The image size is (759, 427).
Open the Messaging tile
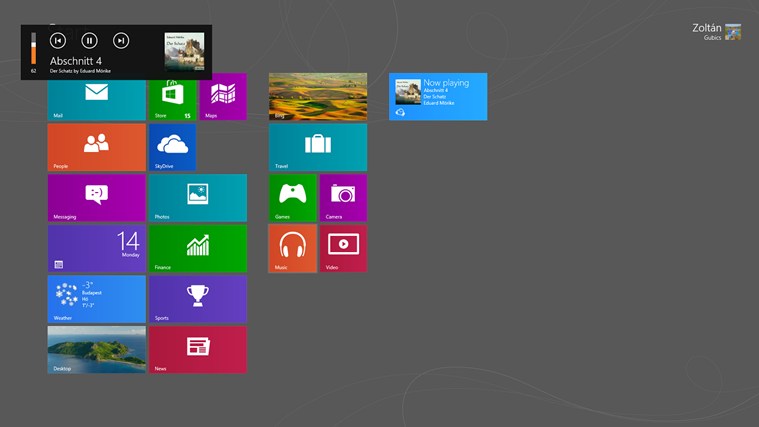click(x=96, y=197)
